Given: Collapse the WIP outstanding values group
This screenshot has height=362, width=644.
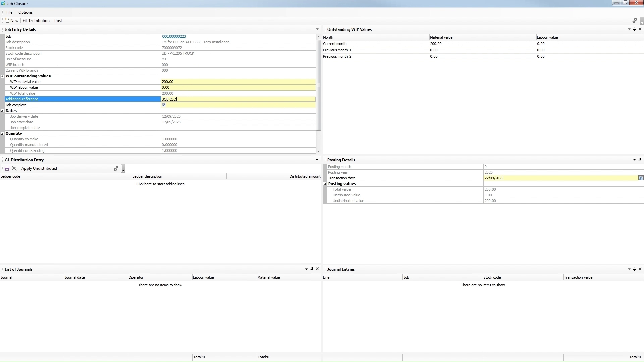Looking at the screenshot, I should click(x=2, y=76).
